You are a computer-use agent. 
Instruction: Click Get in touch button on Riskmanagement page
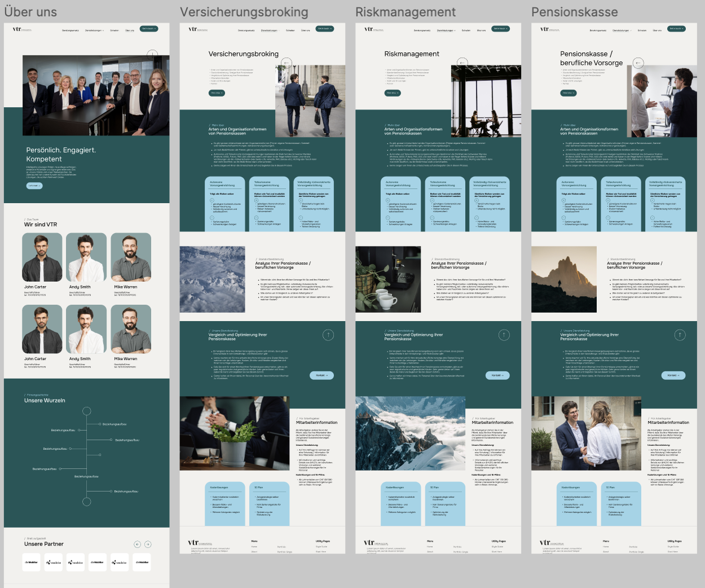coord(500,29)
